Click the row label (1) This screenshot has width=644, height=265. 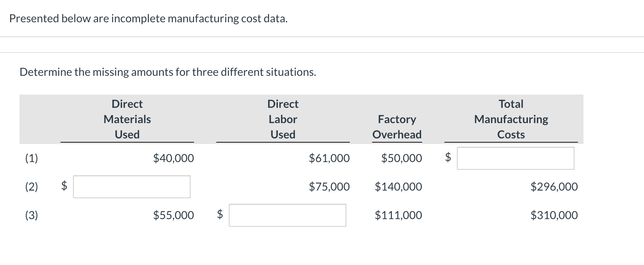pos(32,158)
